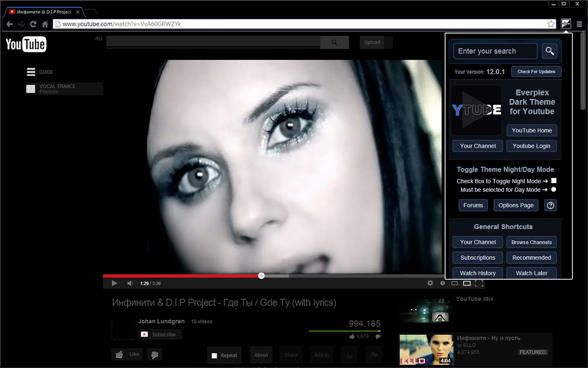The height and width of the screenshot is (368, 588).
Task: Open the ELLO featured video thumbnail
Action: tap(426, 350)
